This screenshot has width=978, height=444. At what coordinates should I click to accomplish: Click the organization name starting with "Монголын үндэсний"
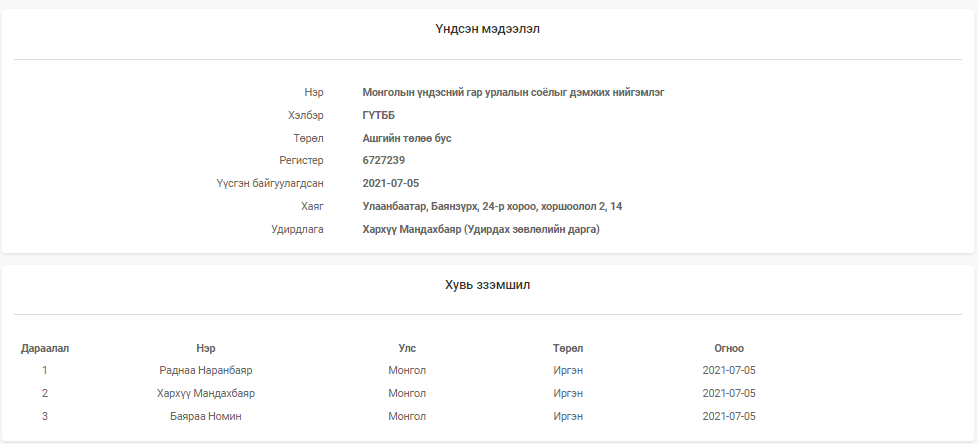click(x=513, y=92)
